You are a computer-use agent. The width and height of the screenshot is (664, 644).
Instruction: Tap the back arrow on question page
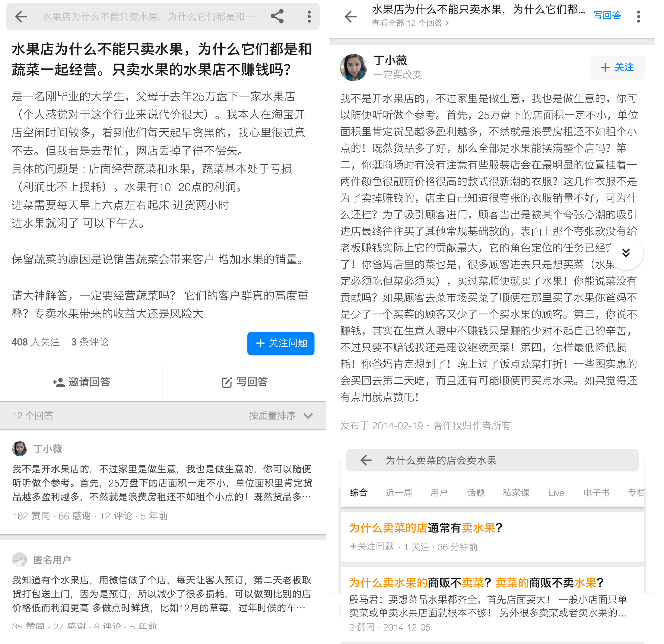tap(21, 17)
